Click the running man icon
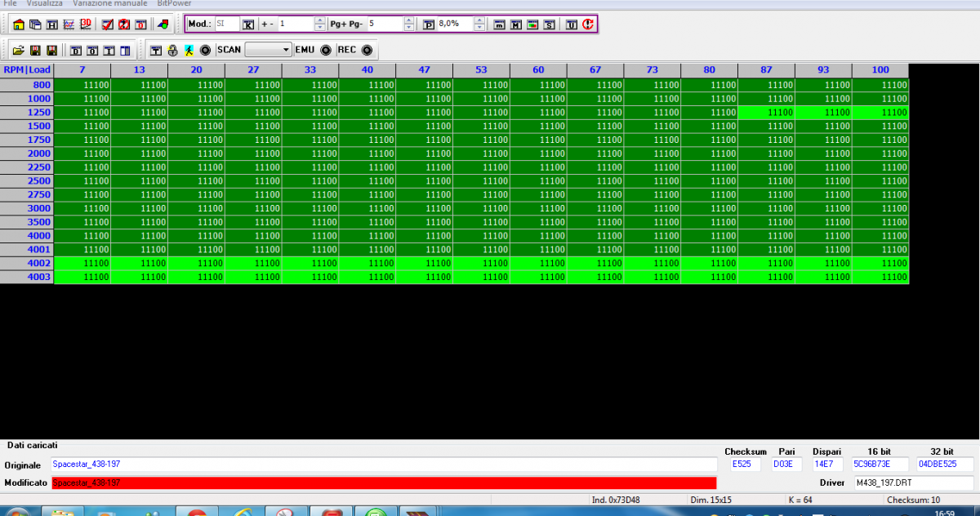 [189, 50]
